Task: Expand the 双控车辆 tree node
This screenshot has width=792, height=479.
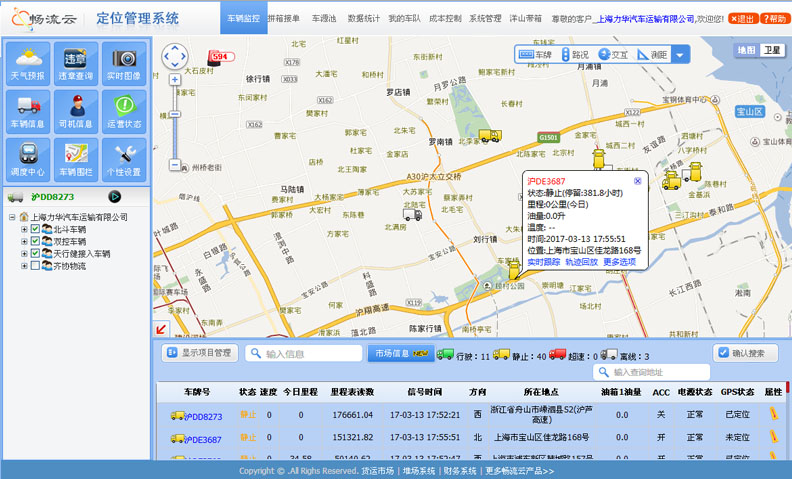Action: [24, 242]
